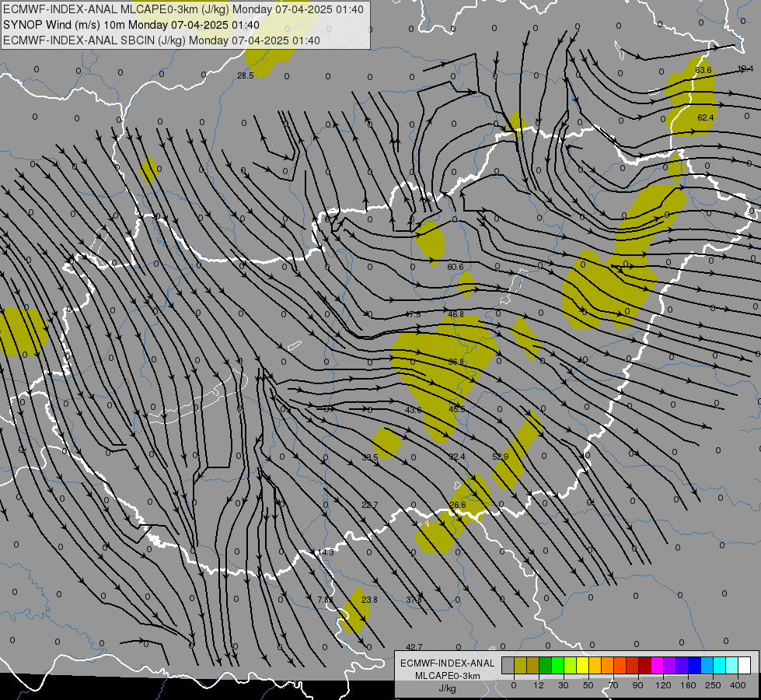This screenshot has height=700, width=761.
Task: Click the map value 23.8
Action: pos(369,600)
